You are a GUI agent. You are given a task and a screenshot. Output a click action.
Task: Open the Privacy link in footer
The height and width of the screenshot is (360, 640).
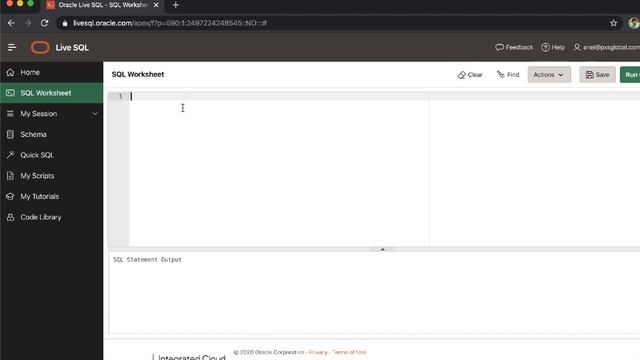pos(318,352)
